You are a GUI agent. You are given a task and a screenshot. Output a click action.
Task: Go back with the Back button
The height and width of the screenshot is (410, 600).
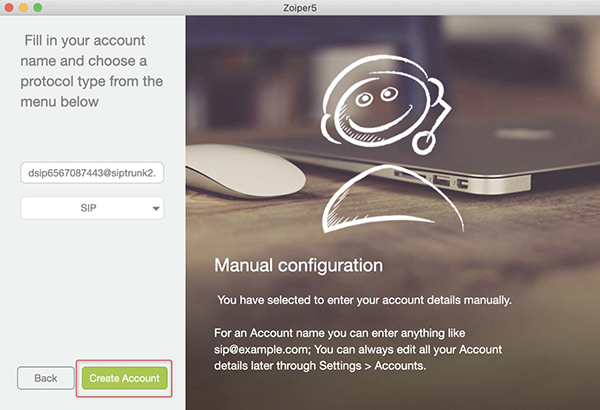click(46, 378)
